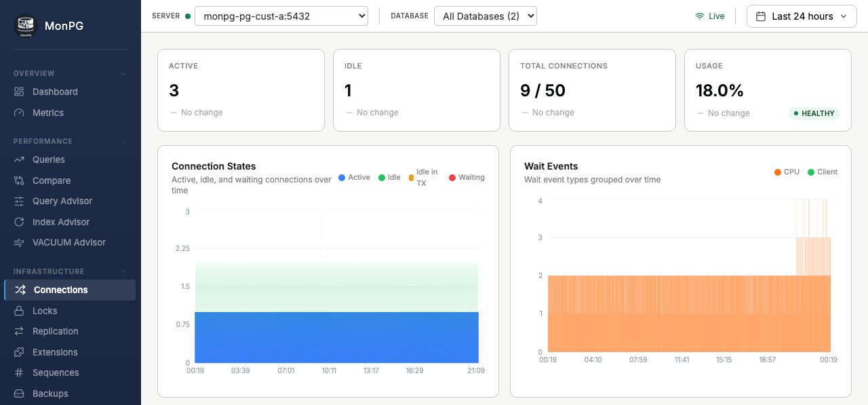The width and height of the screenshot is (868, 405).
Task: Click the Compare branch icon
Action: coord(19,181)
